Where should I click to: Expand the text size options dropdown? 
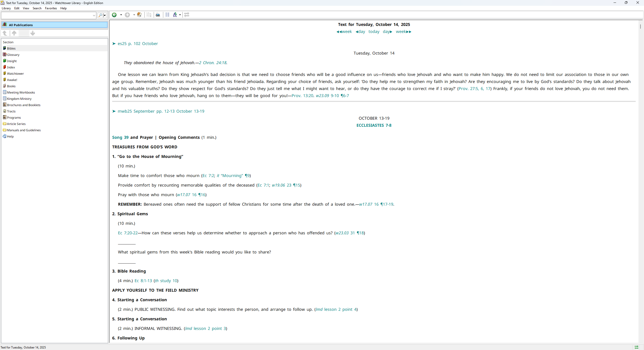pos(180,15)
